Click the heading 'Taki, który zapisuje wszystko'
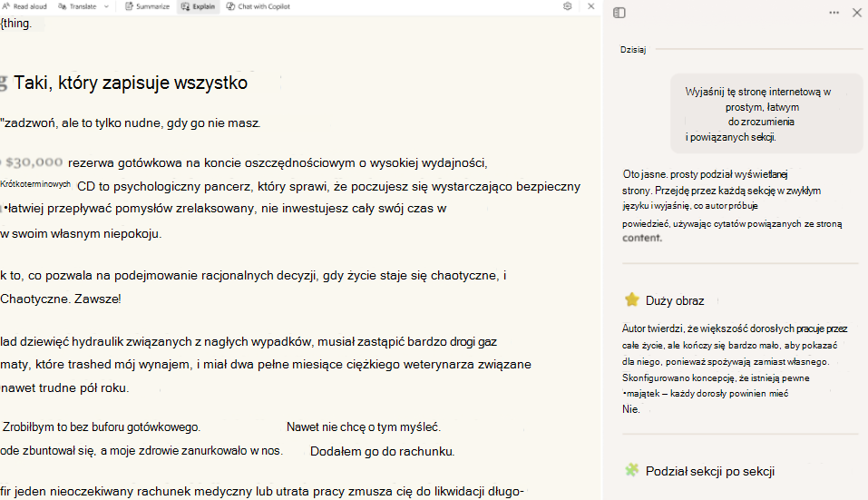 click(x=130, y=83)
